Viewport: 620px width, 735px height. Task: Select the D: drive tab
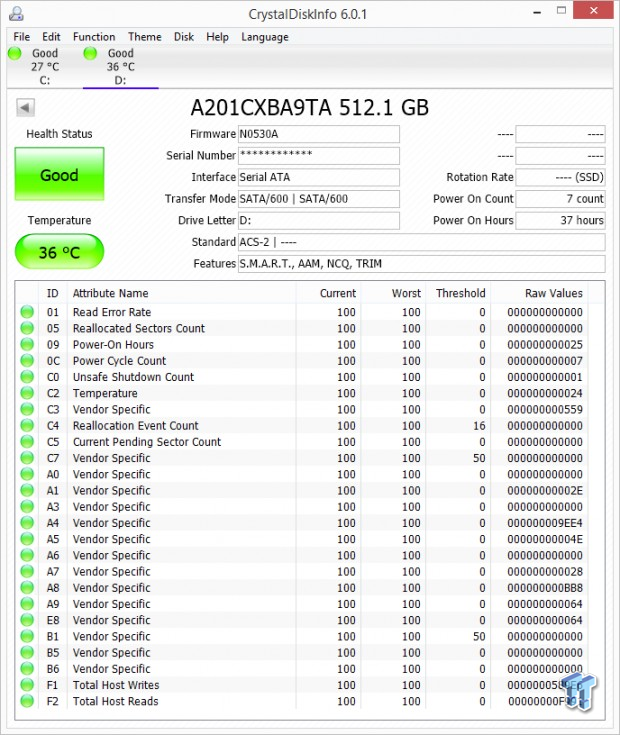(x=120, y=67)
